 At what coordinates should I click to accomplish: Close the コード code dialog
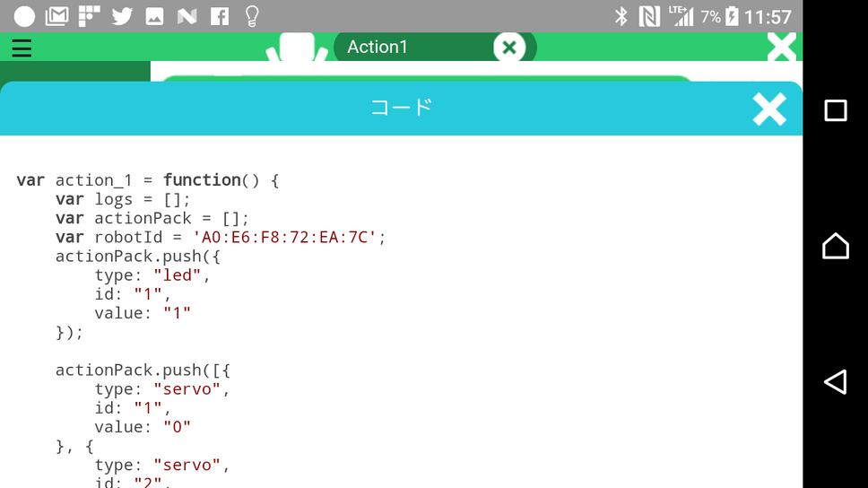768,109
